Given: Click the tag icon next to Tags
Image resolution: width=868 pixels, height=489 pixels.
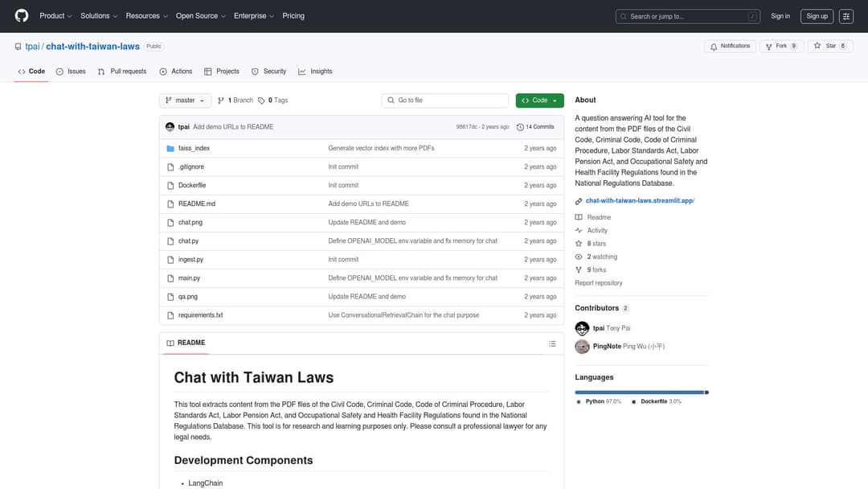Looking at the screenshot, I should (x=261, y=101).
